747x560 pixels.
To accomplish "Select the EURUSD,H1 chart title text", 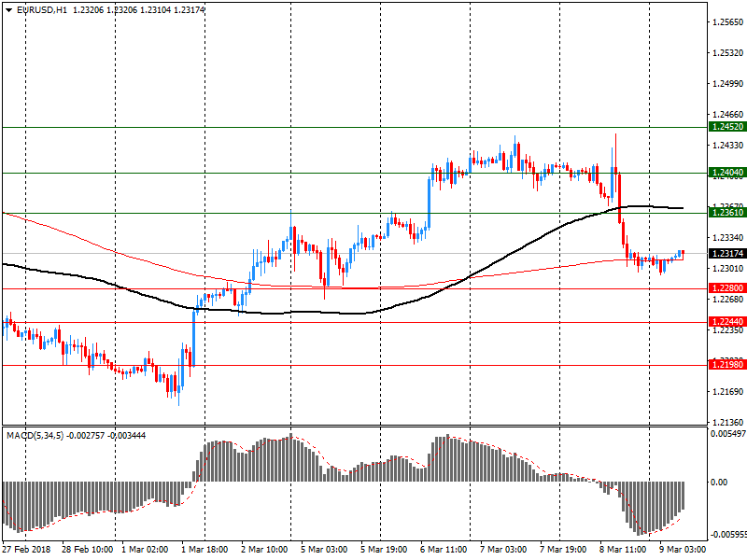I will tap(42, 9).
